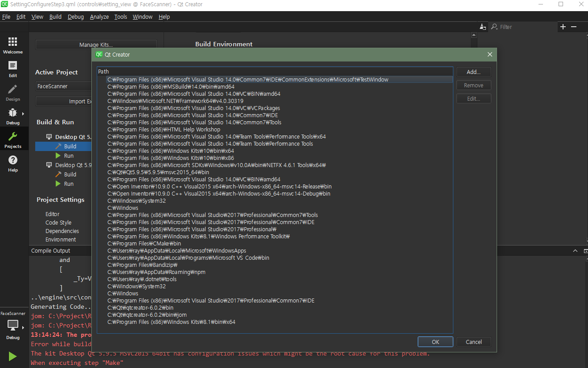Open the Help menu

(164, 16)
